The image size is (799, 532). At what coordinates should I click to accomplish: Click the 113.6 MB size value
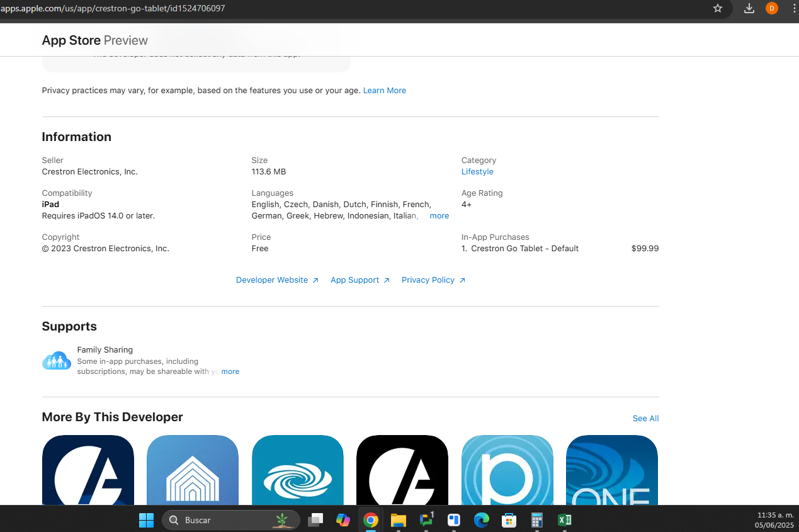coord(269,172)
